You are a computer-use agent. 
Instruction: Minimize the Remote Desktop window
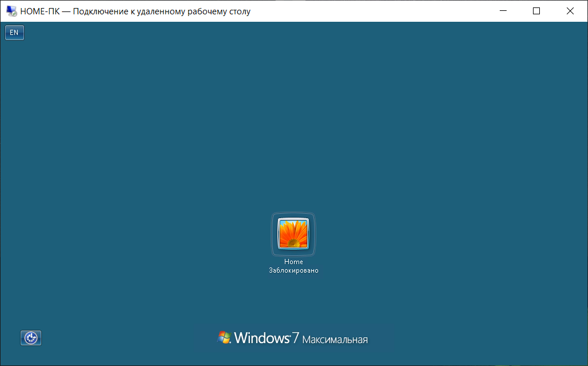tap(503, 11)
